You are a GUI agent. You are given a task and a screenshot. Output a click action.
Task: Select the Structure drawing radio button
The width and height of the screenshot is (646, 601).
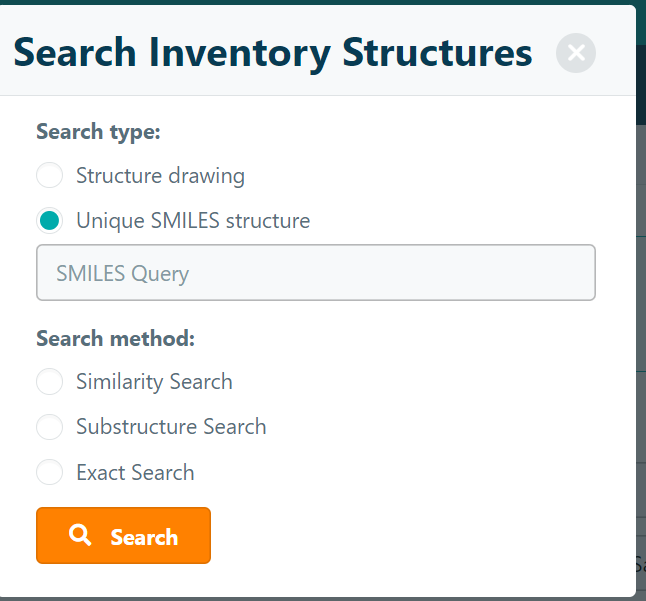[49, 176]
